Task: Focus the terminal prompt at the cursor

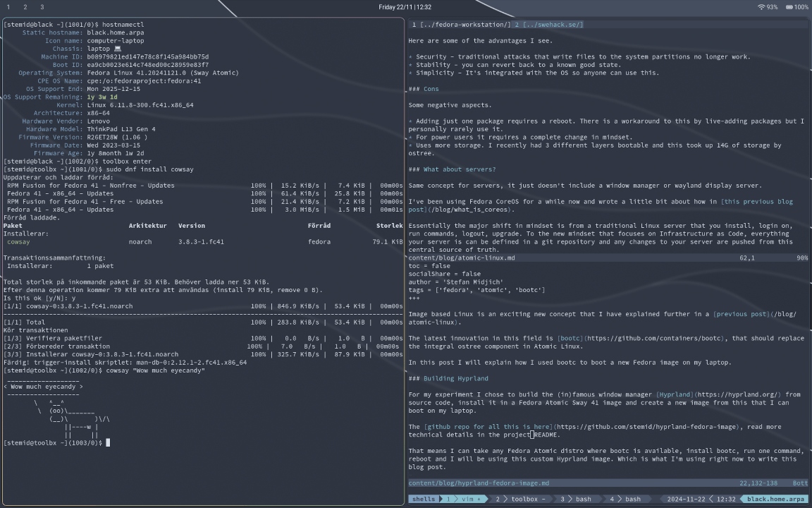Action: 108,442
